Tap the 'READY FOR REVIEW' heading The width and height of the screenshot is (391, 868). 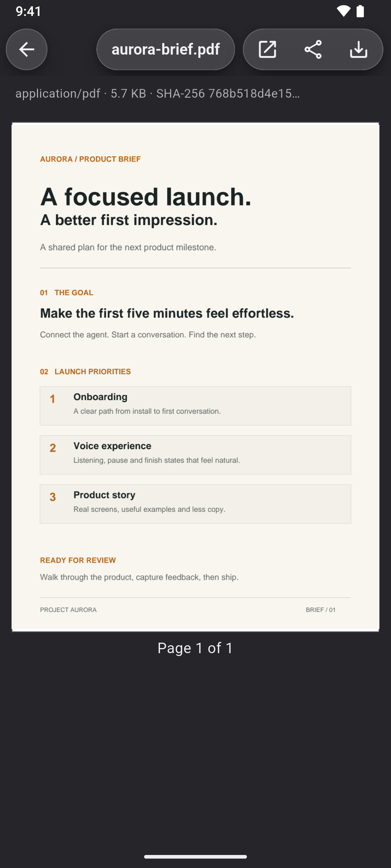[x=78, y=560]
